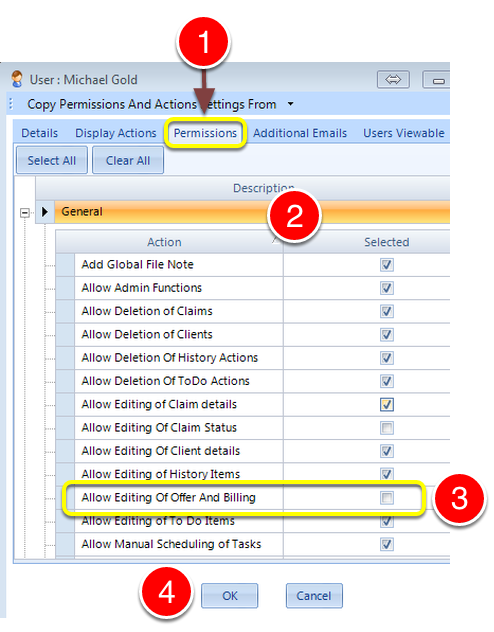Image resolution: width=494 pixels, height=632 pixels.
Task: Uncheck Allow Admin Functions permission
Action: (x=387, y=288)
